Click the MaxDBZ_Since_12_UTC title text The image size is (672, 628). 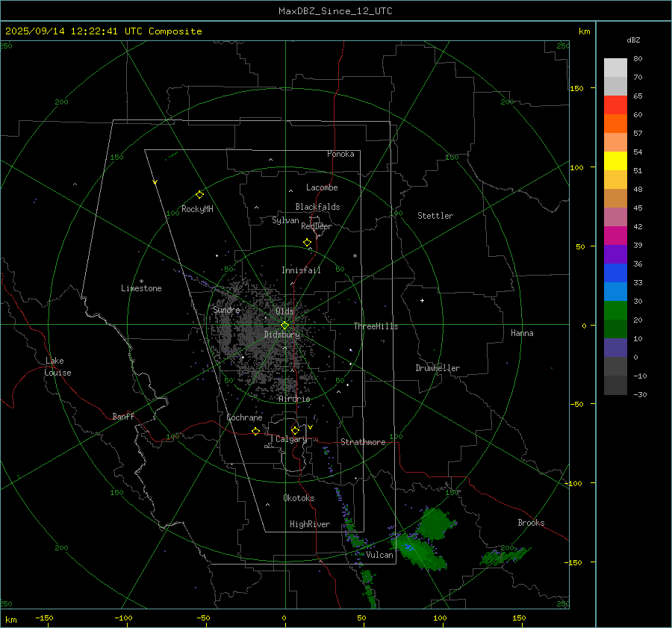[335, 11]
